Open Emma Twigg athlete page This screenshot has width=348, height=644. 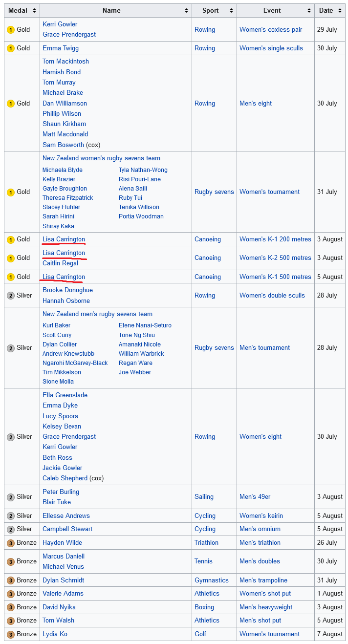61,48
